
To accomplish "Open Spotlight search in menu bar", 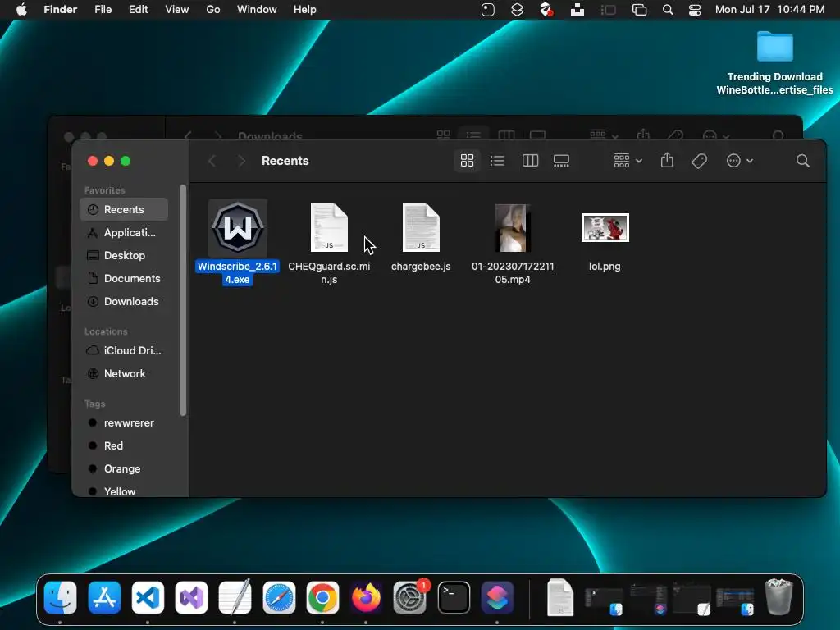I will (x=668, y=10).
